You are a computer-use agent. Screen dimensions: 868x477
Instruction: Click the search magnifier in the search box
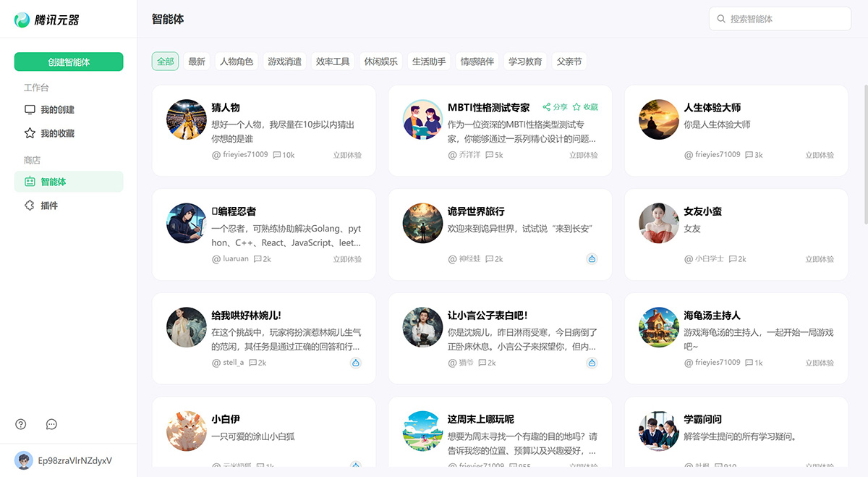(x=721, y=19)
